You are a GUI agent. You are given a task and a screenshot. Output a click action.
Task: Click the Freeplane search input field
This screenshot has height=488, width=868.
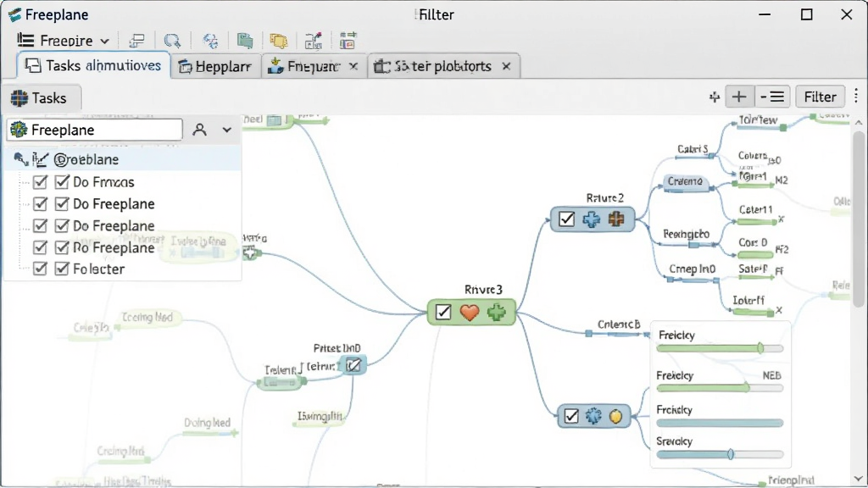pyautogui.click(x=95, y=130)
